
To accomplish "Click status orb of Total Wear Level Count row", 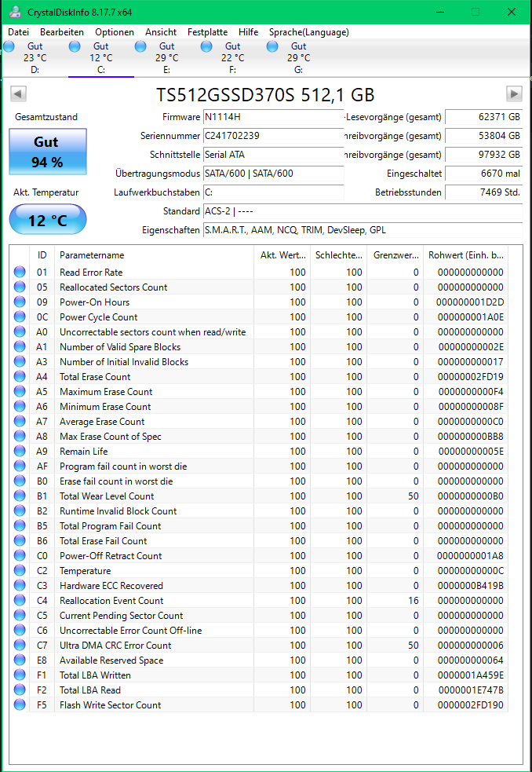I will pos(20,496).
